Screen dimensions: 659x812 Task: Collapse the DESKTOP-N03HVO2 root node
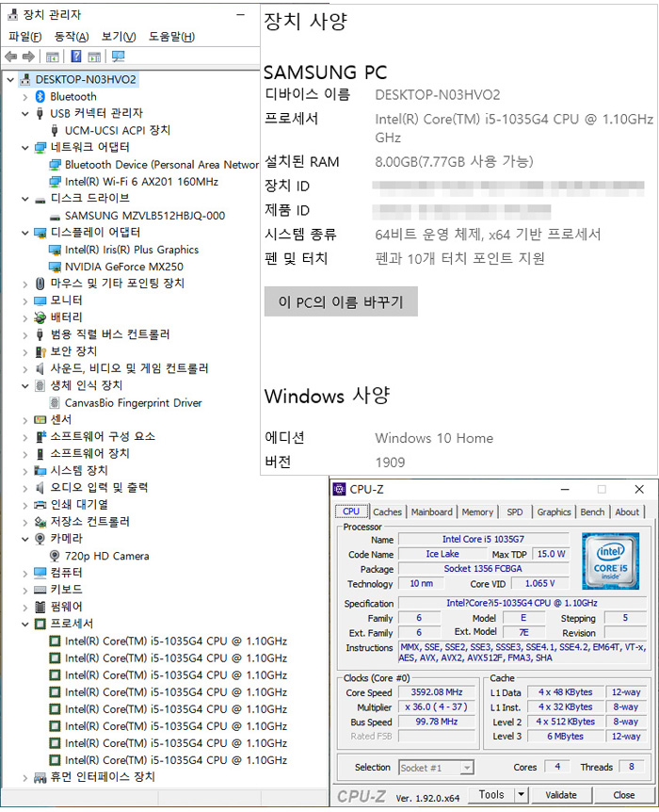10,80
